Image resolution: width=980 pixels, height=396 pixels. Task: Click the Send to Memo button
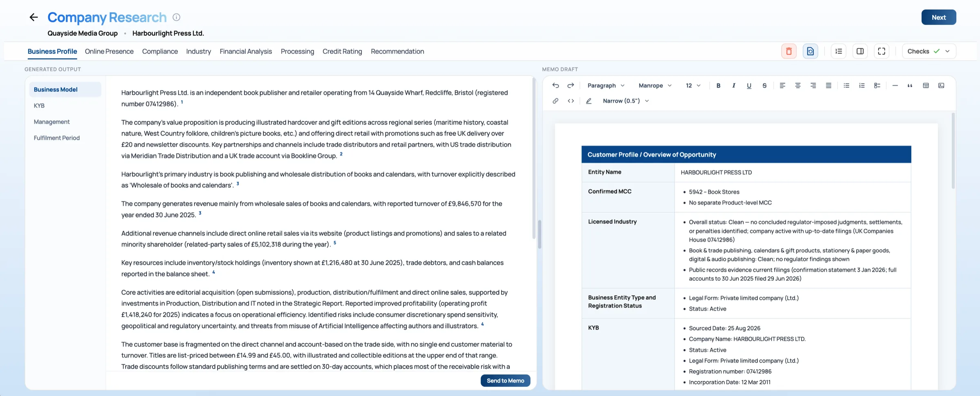(x=506, y=380)
